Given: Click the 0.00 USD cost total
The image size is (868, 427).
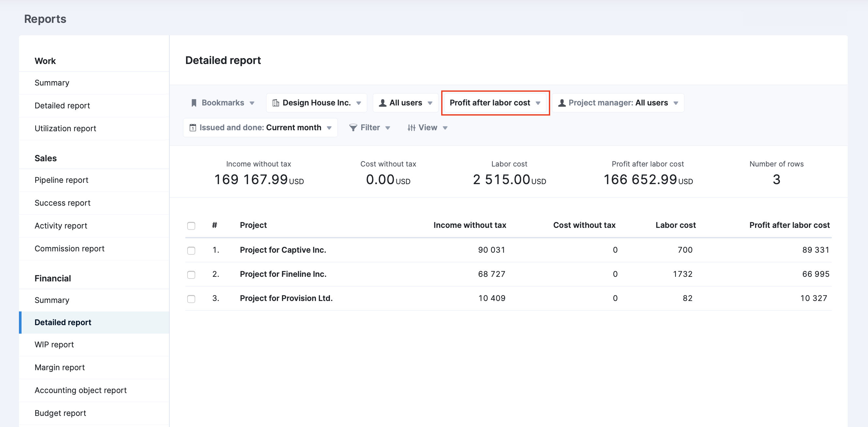Looking at the screenshot, I should (388, 180).
